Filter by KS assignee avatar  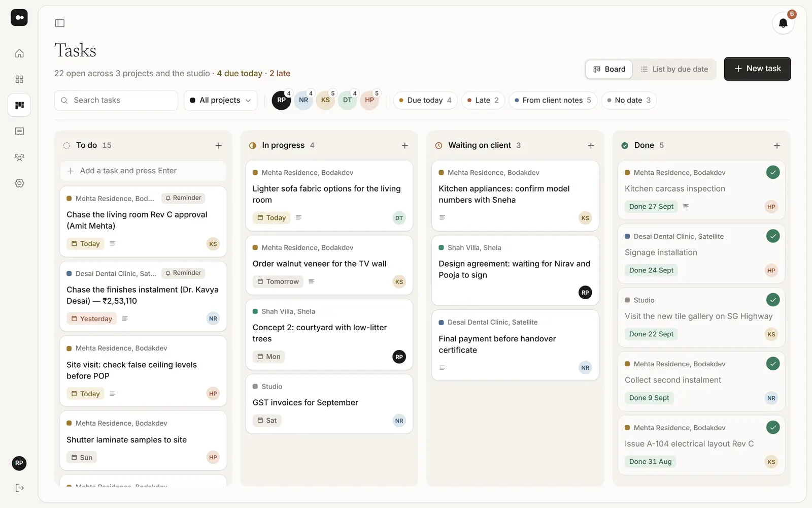point(325,100)
